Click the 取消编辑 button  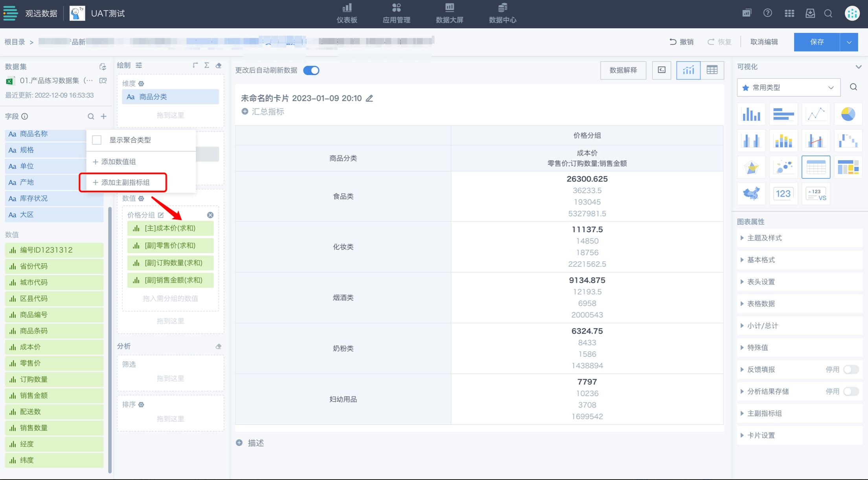coord(764,42)
